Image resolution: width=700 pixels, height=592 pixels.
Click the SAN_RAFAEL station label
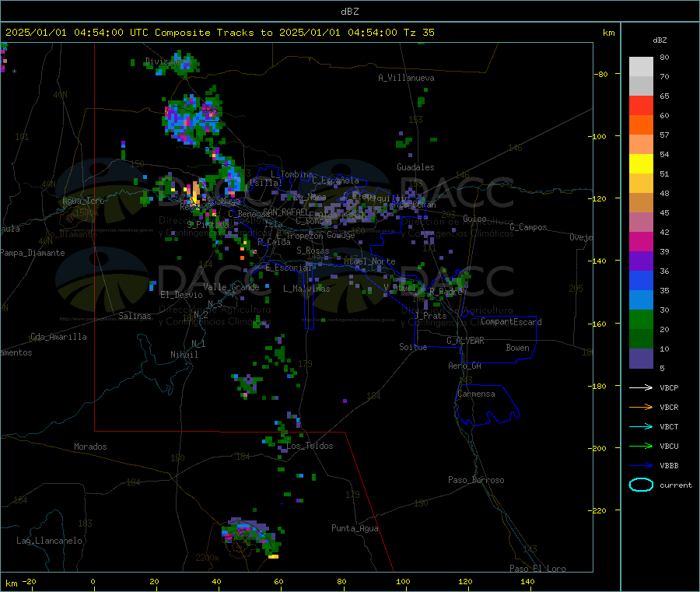click(x=285, y=212)
